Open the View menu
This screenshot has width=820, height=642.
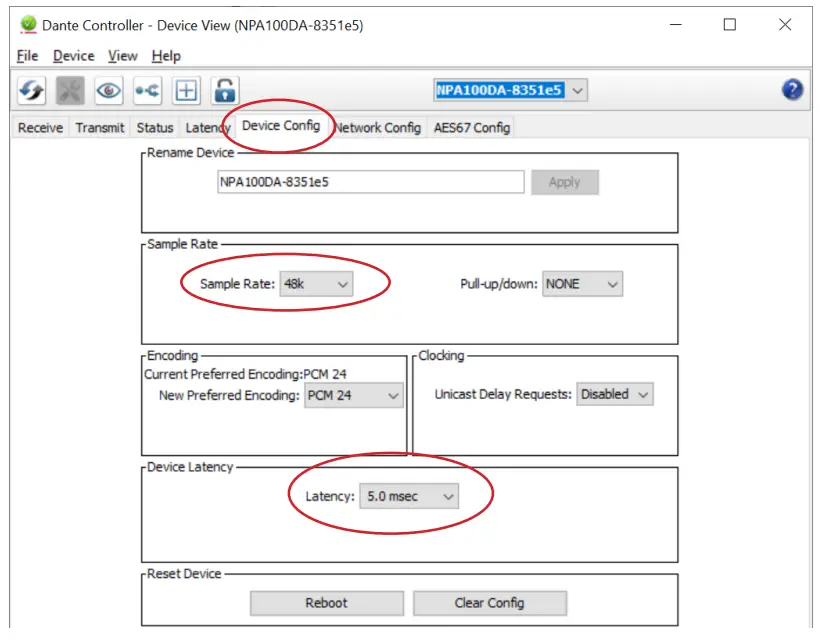[x=123, y=56]
